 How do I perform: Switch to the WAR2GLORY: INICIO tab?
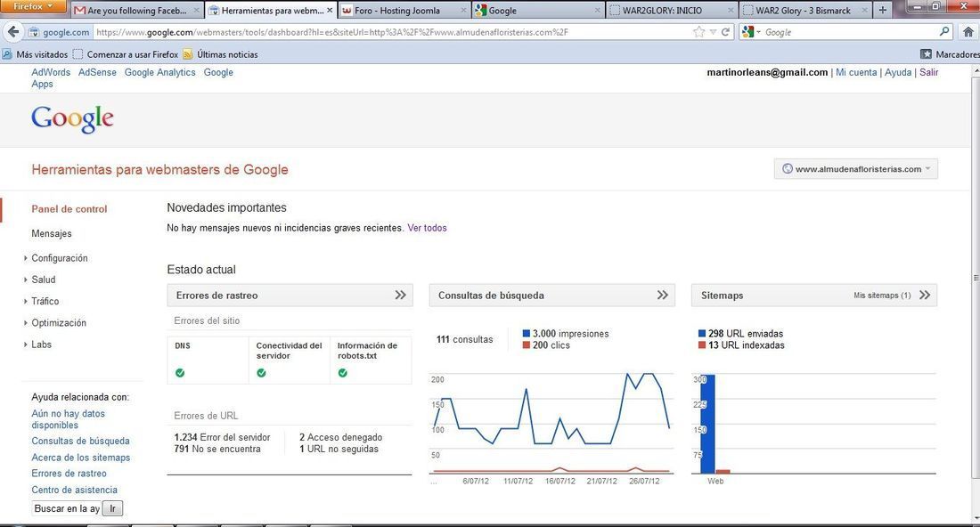671,10
